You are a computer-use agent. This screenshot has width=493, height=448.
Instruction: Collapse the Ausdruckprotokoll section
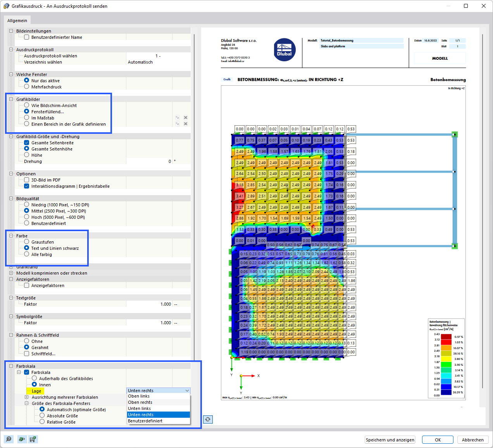coord(11,49)
